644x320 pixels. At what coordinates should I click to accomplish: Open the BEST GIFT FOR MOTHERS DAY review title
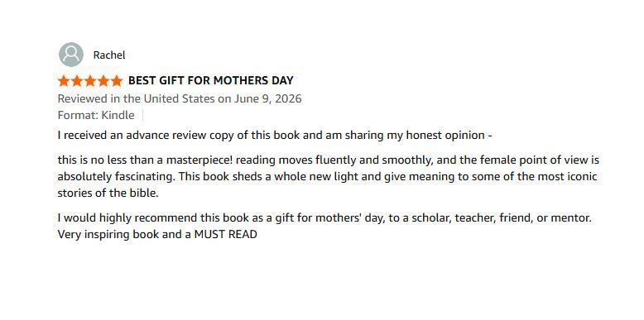pyautogui.click(x=211, y=81)
